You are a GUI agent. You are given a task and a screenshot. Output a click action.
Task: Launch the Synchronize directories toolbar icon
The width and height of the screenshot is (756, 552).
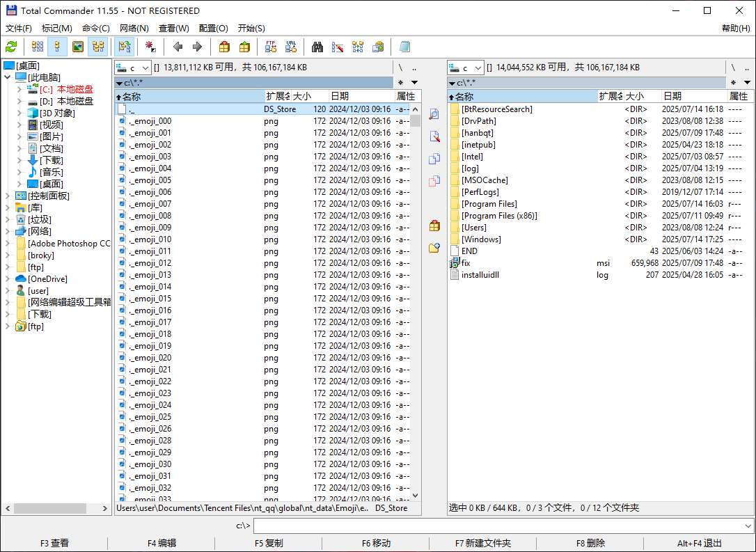coord(358,47)
